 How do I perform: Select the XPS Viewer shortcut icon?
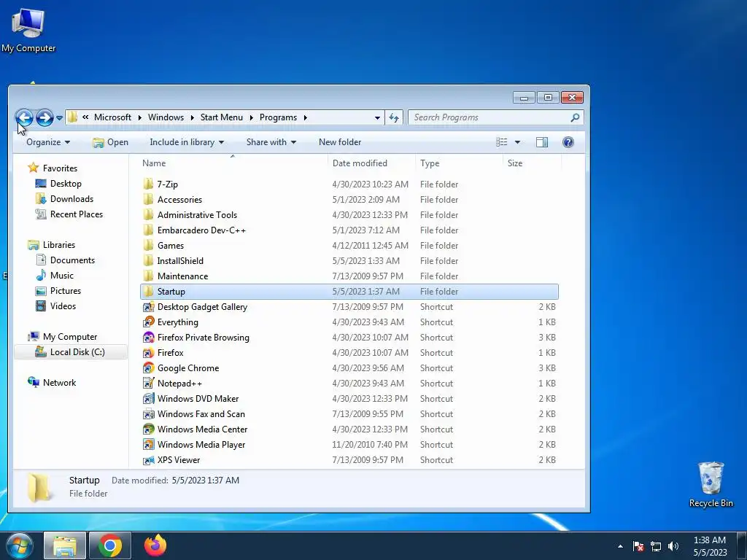click(149, 459)
